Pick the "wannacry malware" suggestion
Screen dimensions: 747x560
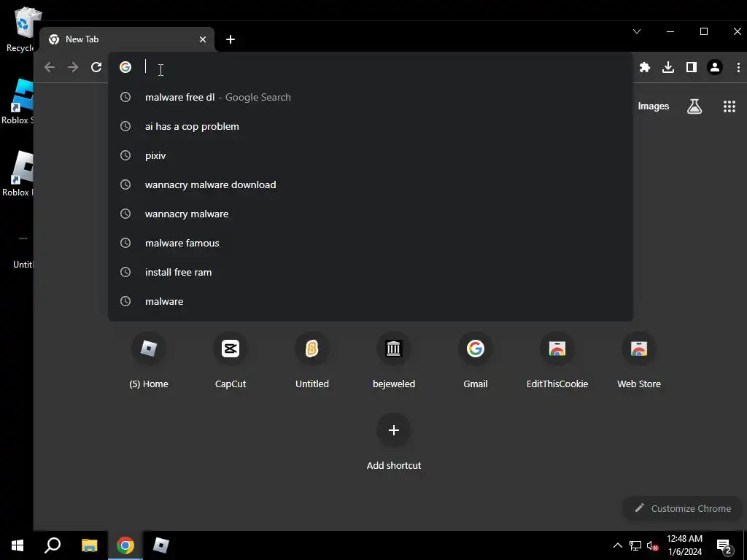point(371,214)
